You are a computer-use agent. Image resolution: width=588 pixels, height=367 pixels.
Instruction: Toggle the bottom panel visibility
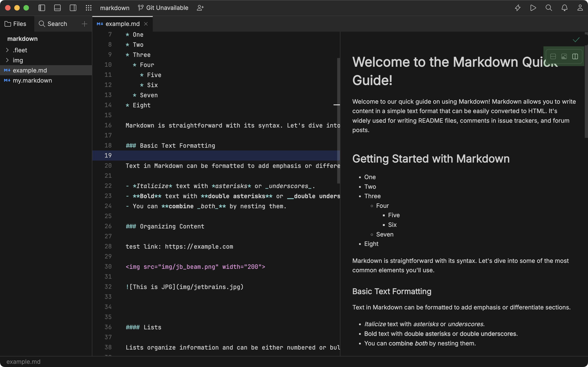click(x=57, y=8)
